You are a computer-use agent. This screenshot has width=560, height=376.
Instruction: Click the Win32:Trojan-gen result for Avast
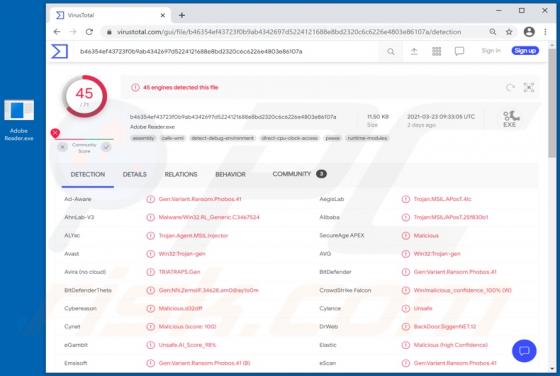coord(182,254)
